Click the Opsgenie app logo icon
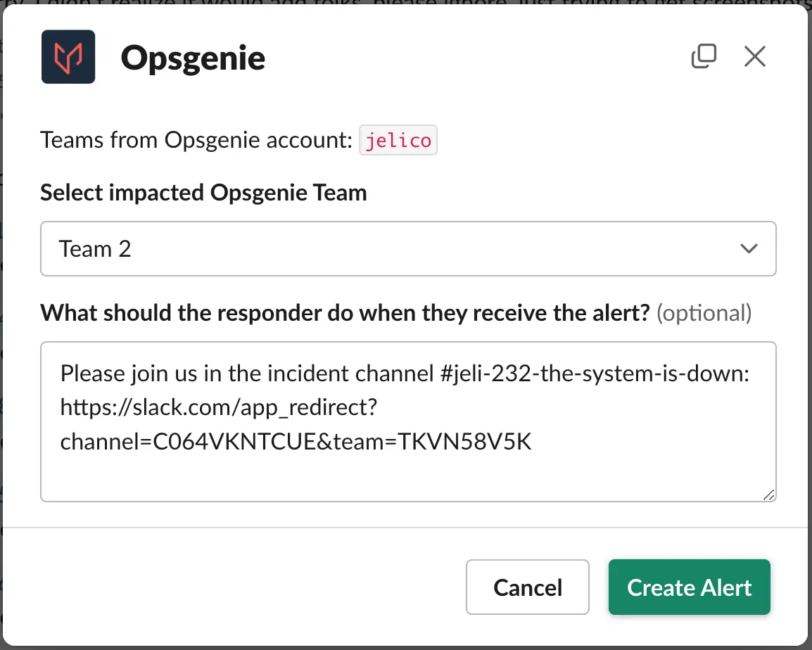The height and width of the screenshot is (650, 812). [68, 57]
